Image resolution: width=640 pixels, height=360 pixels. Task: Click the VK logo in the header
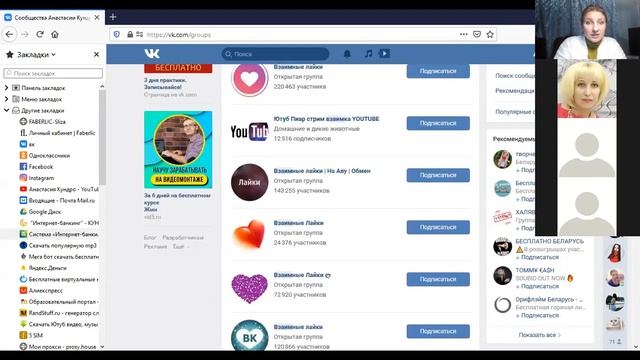click(x=152, y=53)
